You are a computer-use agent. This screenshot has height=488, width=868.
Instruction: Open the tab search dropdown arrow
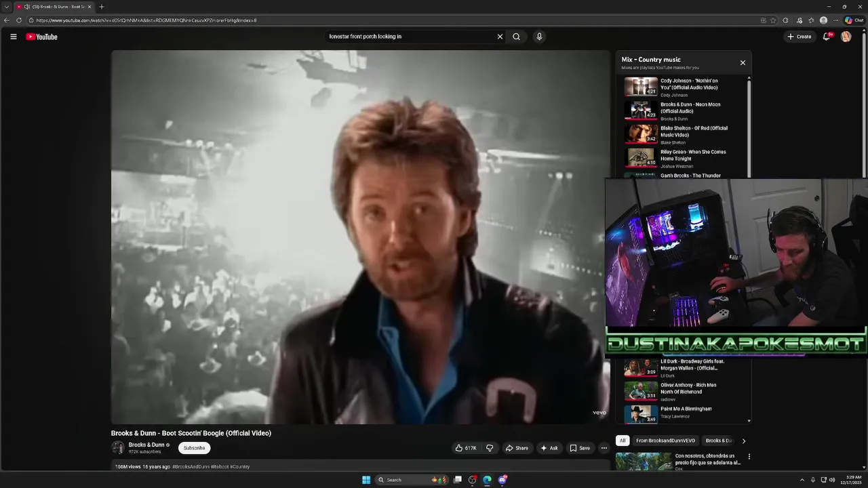tap(6, 7)
